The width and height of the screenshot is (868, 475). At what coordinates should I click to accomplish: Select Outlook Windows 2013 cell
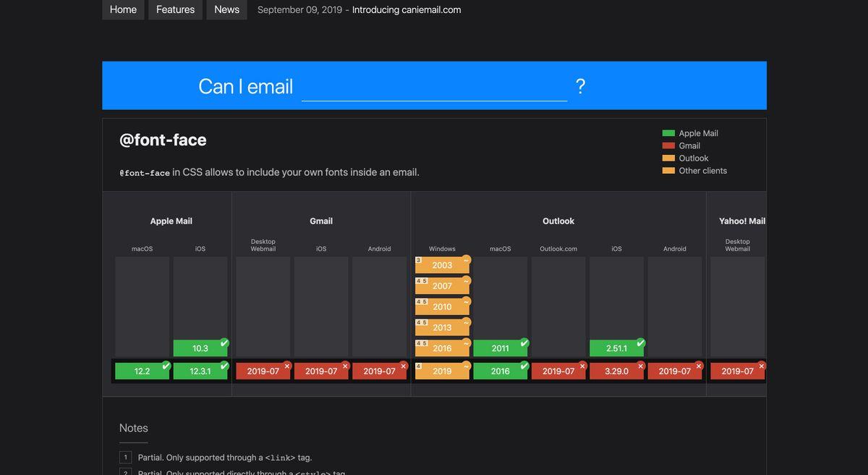(442, 327)
